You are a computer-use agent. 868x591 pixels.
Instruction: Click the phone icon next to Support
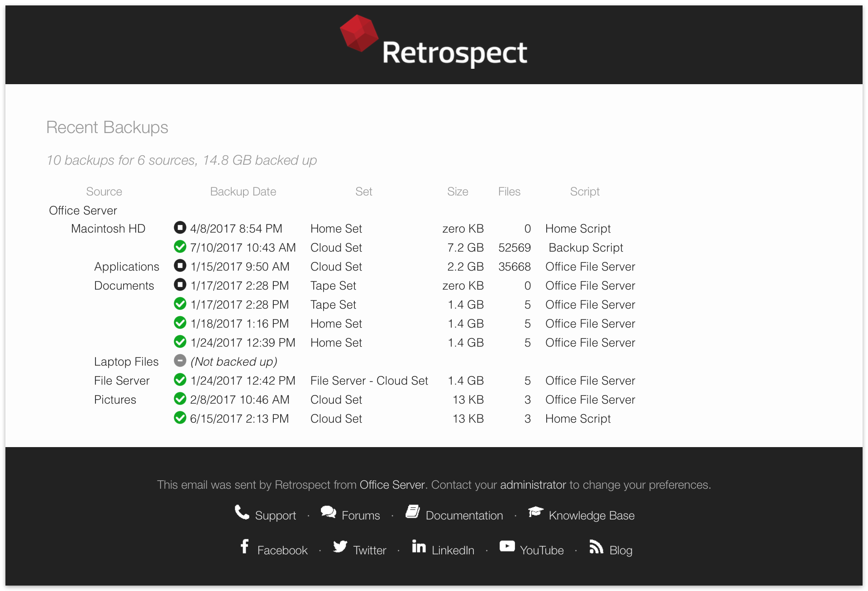coord(242,512)
